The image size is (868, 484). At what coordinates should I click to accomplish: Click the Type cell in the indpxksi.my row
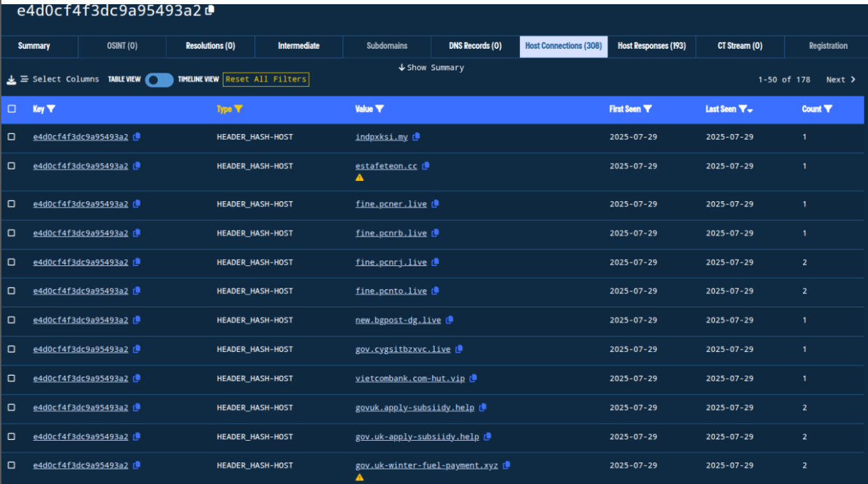254,137
